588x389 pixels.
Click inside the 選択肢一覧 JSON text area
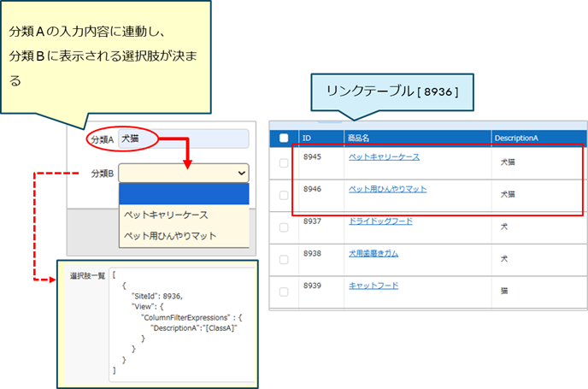183,325
